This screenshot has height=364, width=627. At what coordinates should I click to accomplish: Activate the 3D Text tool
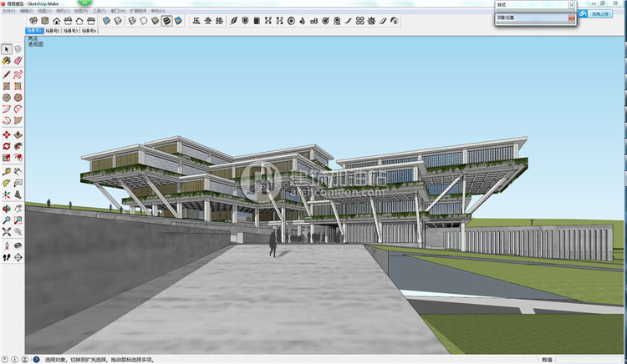[18, 195]
